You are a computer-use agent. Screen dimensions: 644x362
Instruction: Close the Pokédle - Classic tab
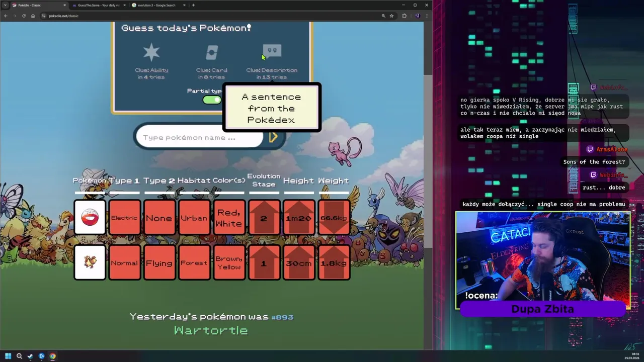64,5
